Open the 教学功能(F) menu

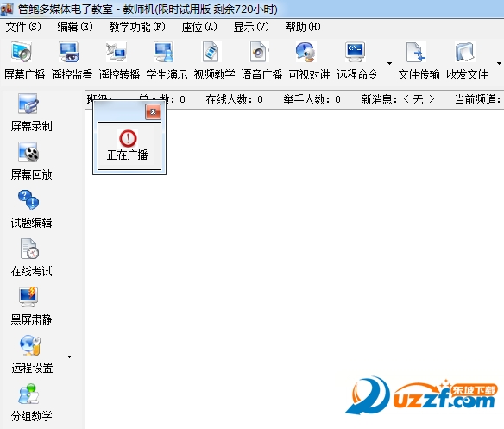(137, 27)
